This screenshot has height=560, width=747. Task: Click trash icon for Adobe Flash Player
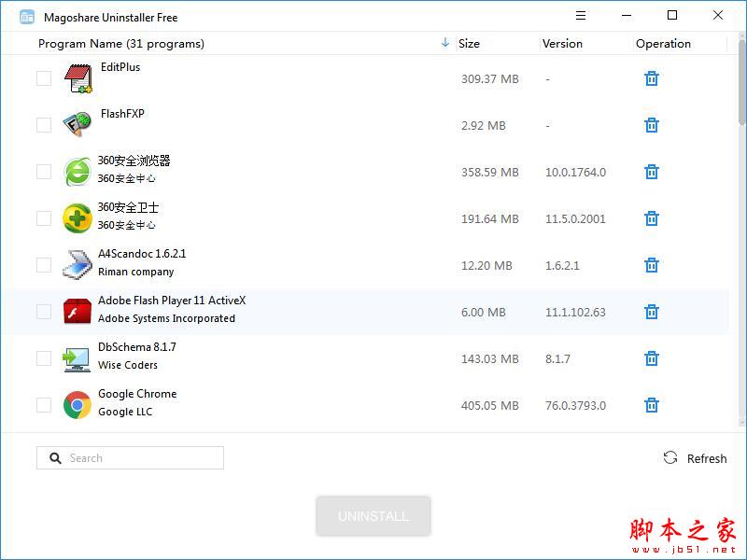coord(651,312)
